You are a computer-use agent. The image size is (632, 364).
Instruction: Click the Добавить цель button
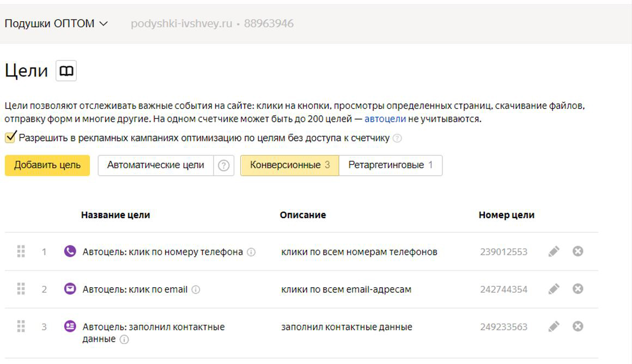pyautogui.click(x=47, y=165)
